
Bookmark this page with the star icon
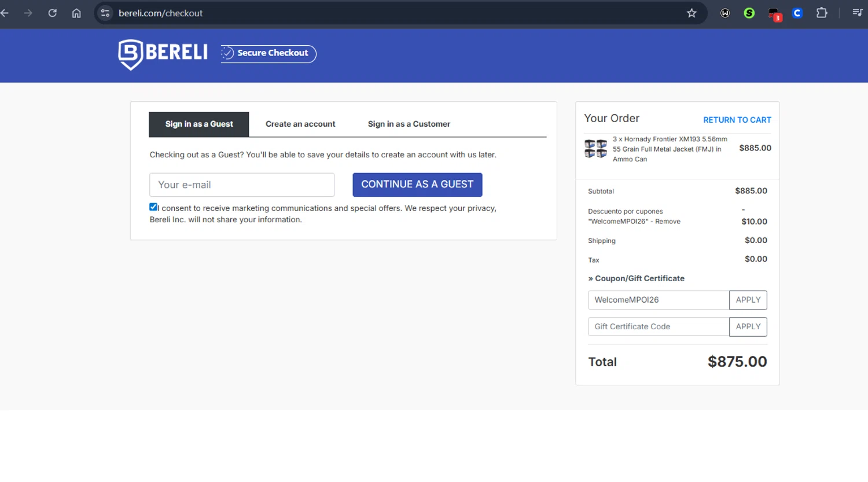692,13
